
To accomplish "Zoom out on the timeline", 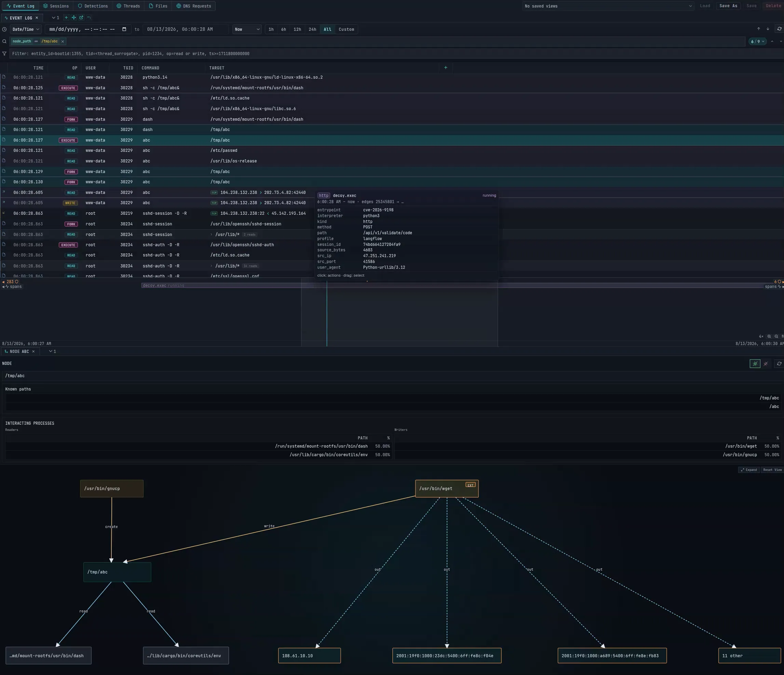I will pyautogui.click(x=776, y=336).
